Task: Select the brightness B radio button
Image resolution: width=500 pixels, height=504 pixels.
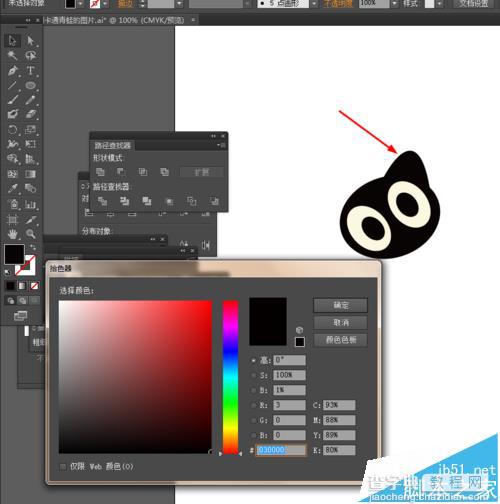Action: [254, 390]
